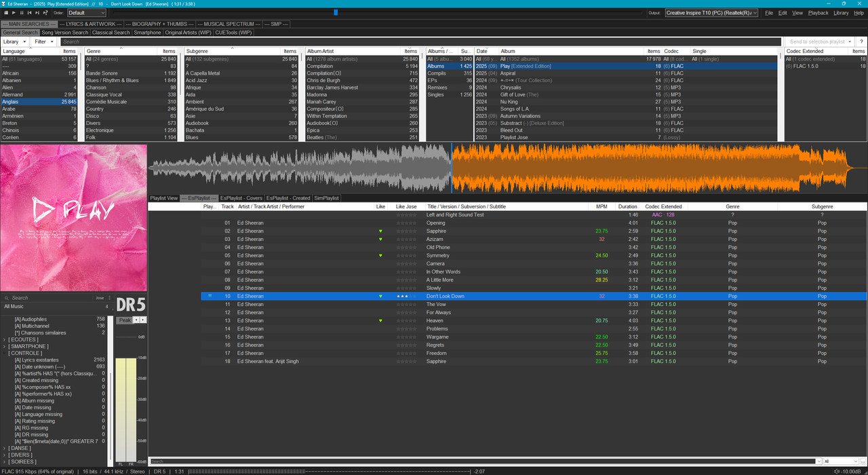This screenshot has height=475, width=868.
Task: Click the question mark help button
Action: point(861,41)
